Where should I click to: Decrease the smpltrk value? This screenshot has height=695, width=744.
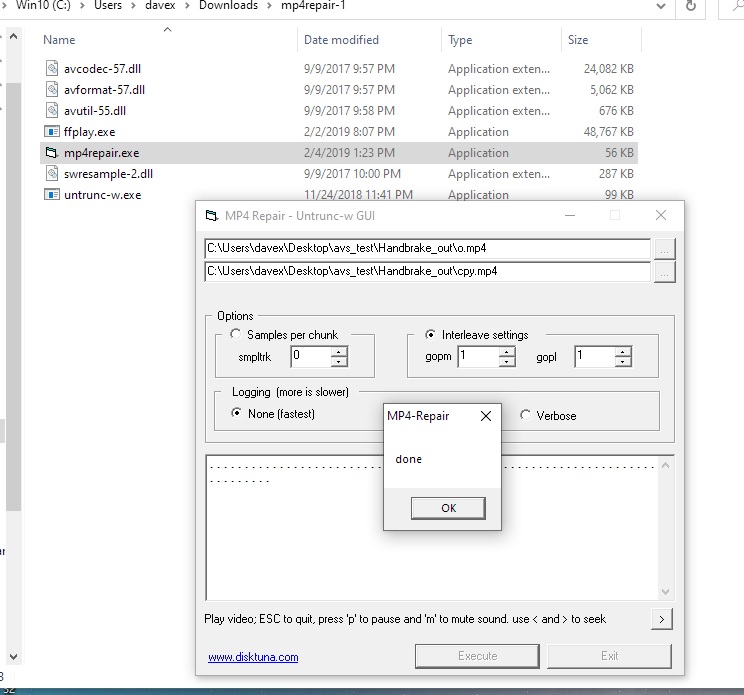tap(339, 361)
